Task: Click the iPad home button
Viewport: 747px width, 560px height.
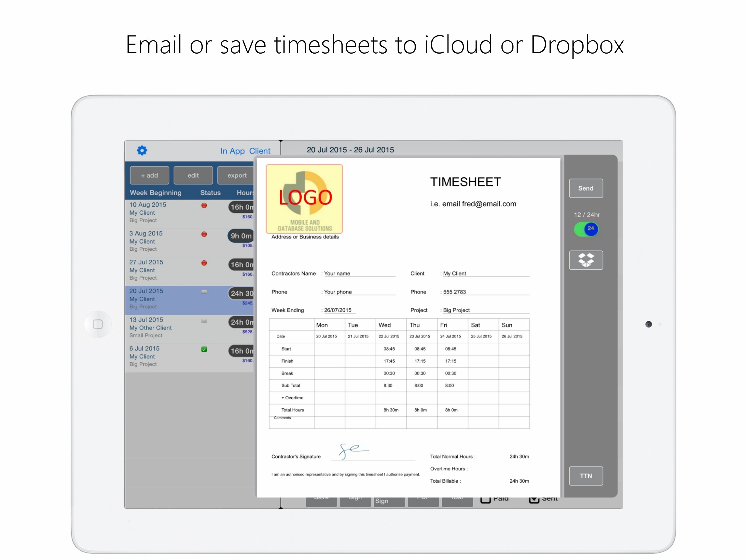Action: [98, 324]
